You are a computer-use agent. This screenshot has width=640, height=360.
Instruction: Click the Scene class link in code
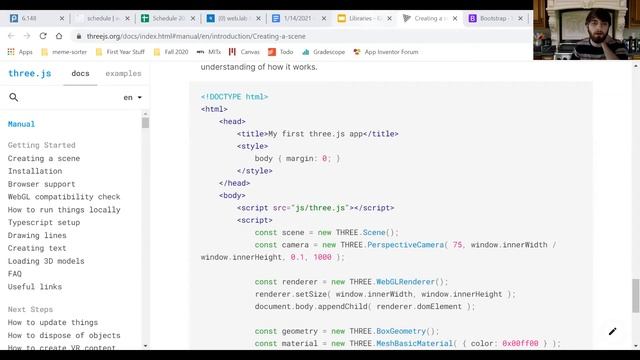pyautogui.click(x=374, y=233)
